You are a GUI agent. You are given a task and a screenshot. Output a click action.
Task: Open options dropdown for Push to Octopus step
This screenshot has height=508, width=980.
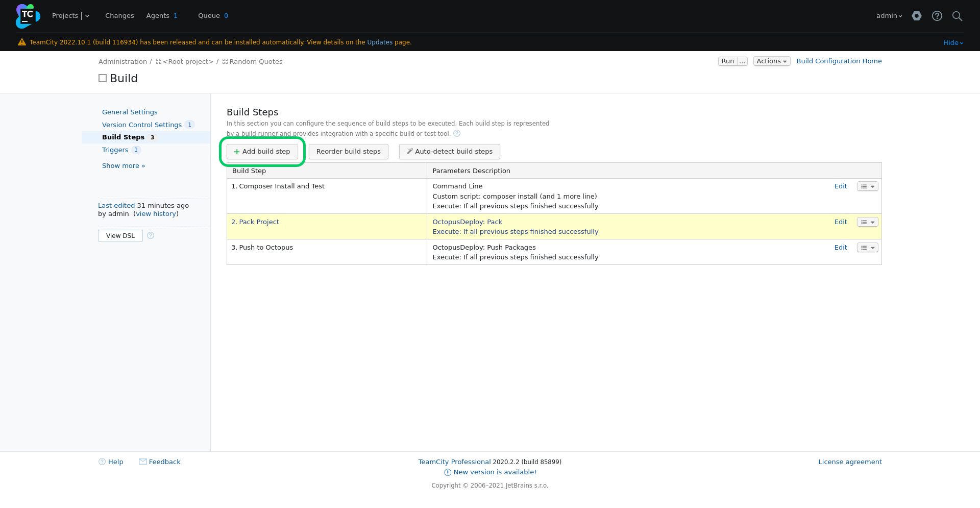coord(868,248)
